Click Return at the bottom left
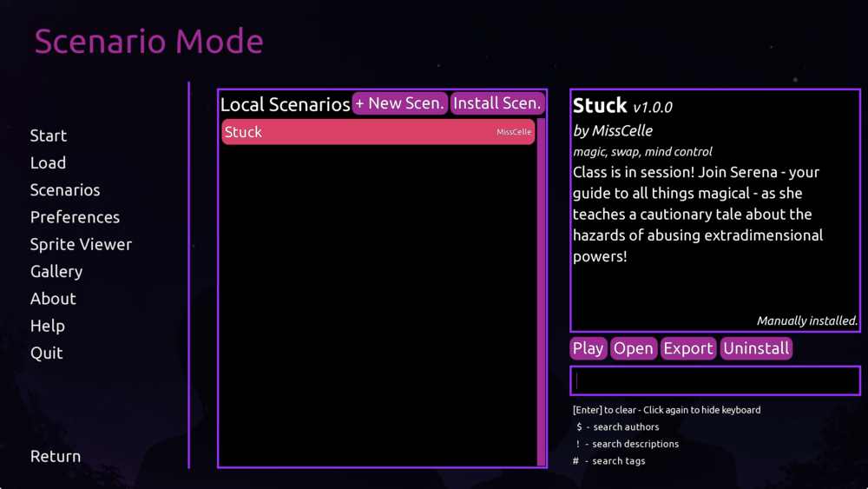 (x=56, y=456)
